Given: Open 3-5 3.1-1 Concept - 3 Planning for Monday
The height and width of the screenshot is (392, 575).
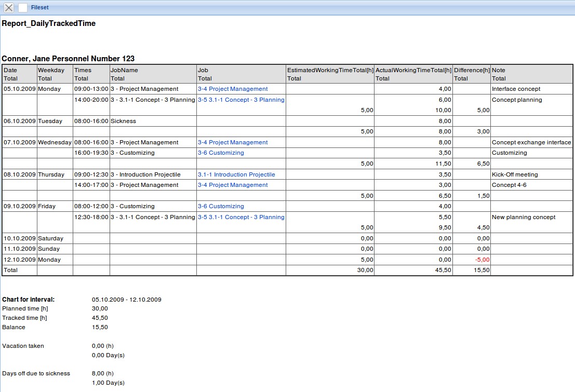Looking at the screenshot, I should click(x=240, y=99).
